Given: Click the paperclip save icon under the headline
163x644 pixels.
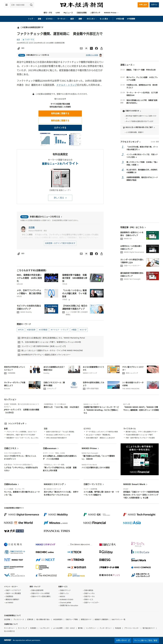Looking at the screenshot, I should click(18, 48).
